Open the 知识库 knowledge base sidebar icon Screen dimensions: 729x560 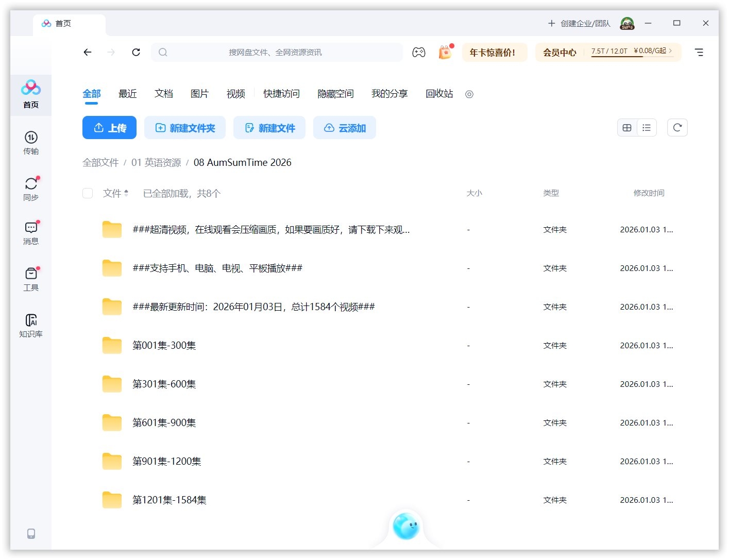(31, 325)
